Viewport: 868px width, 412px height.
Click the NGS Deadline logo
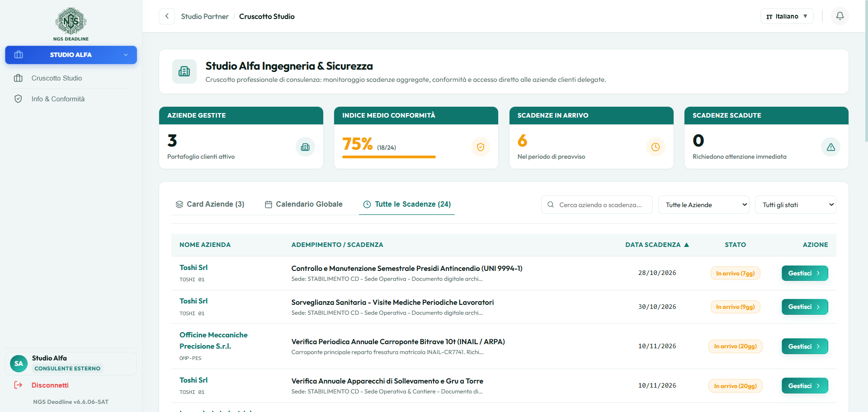pos(71,24)
